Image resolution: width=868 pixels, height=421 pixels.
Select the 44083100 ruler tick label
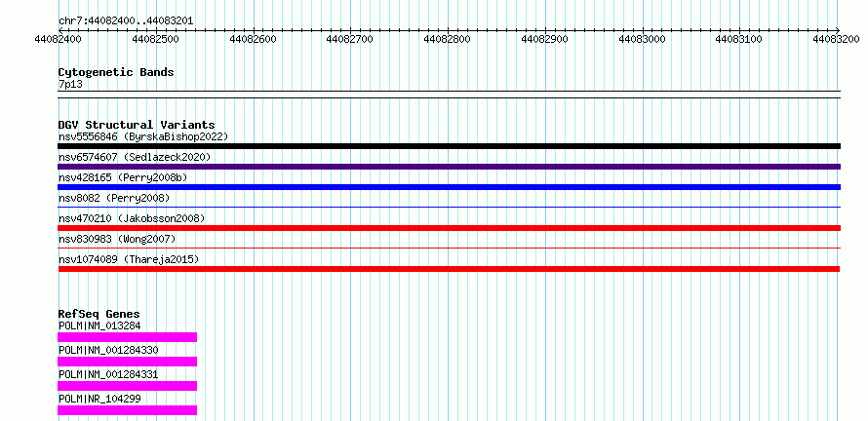click(x=739, y=39)
